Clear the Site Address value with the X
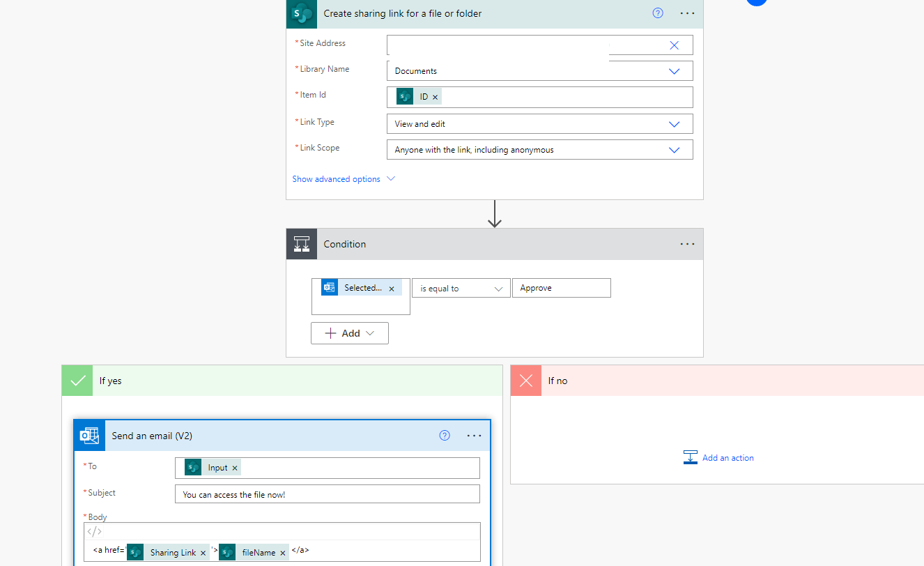The width and height of the screenshot is (924, 566). click(674, 45)
